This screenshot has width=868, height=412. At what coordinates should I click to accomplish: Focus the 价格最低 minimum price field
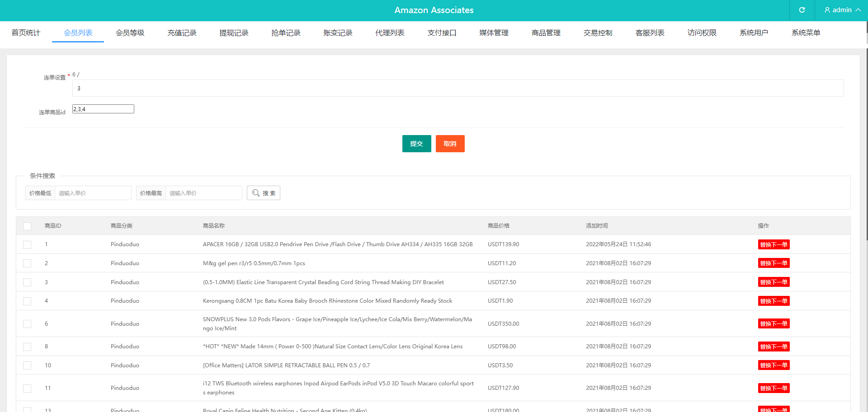click(x=93, y=193)
